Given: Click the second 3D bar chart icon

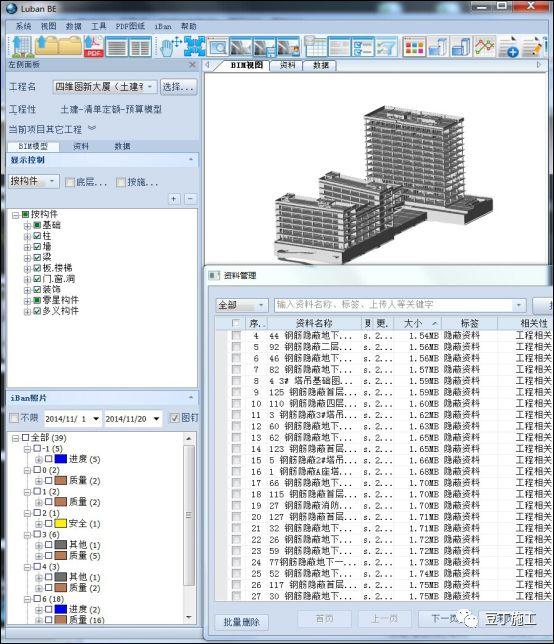Looking at the screenshot, I should pyautogui.click(x=461, y=46).
